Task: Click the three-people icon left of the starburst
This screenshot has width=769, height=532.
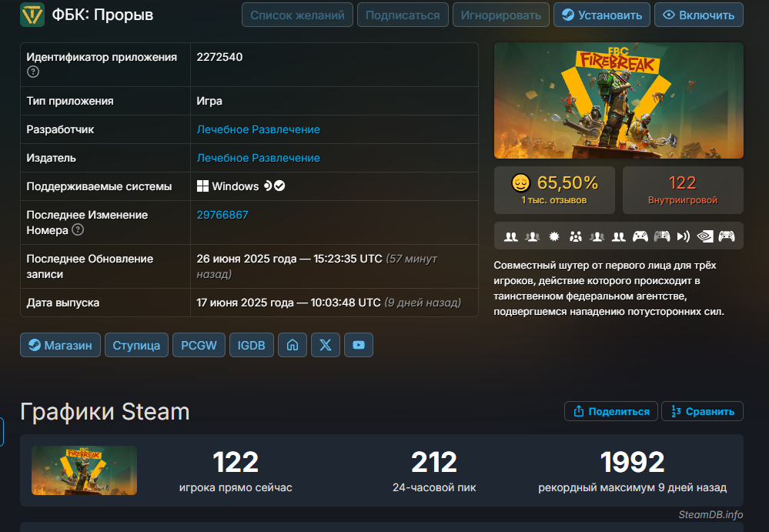Action: [x=533, y=237]
